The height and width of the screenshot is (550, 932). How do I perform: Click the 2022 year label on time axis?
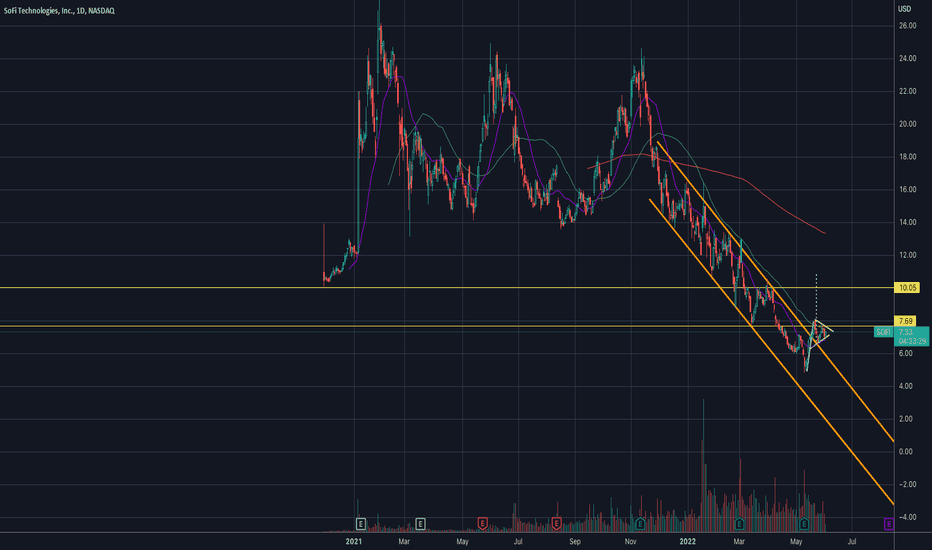click(x=688, y=542)
